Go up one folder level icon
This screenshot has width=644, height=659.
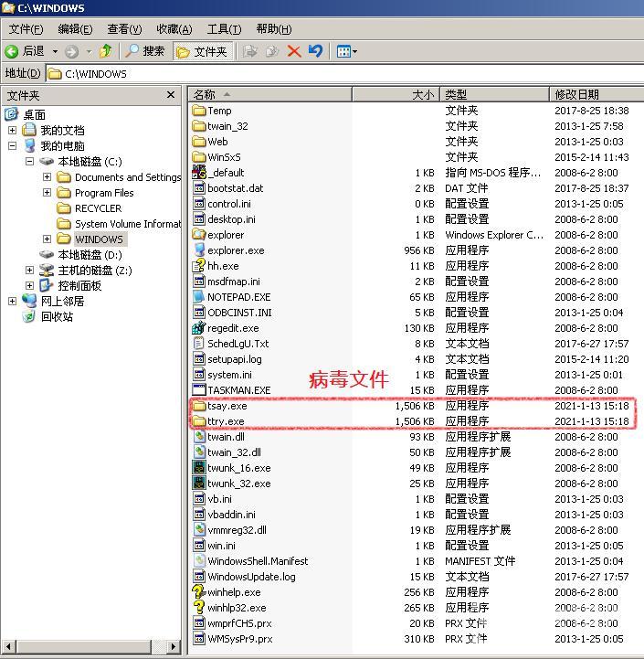105,51
